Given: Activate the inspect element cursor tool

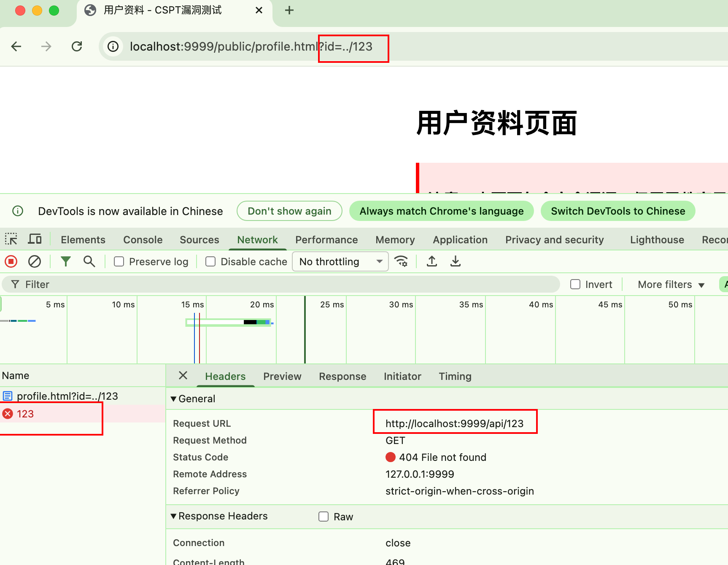Looking at the screenshot, I should click(x=11, y=239).
